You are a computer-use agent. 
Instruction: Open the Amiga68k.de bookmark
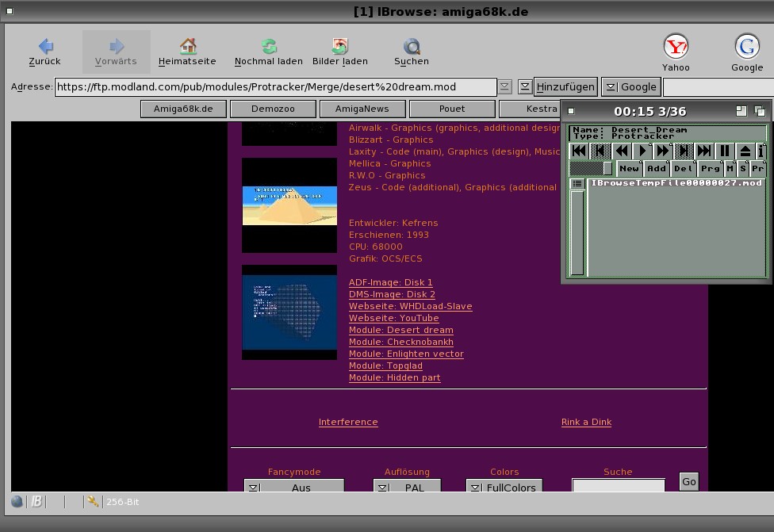tap(183, 109)
